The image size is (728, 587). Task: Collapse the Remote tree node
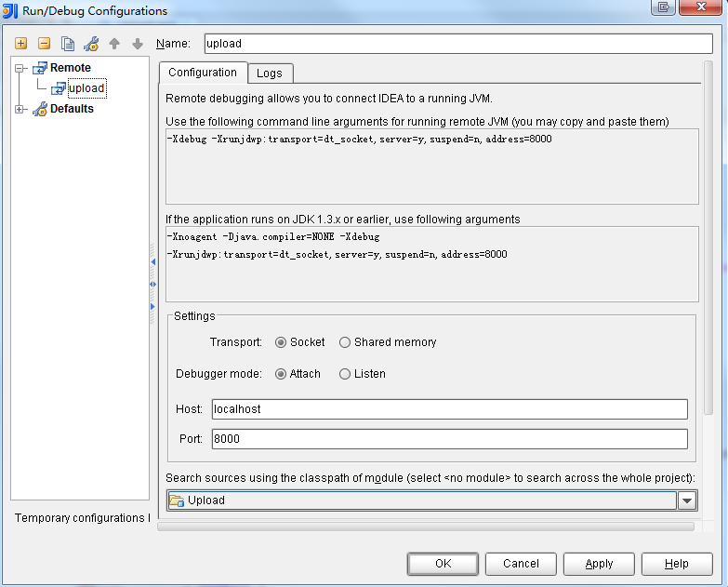click(x=19, y=68)
